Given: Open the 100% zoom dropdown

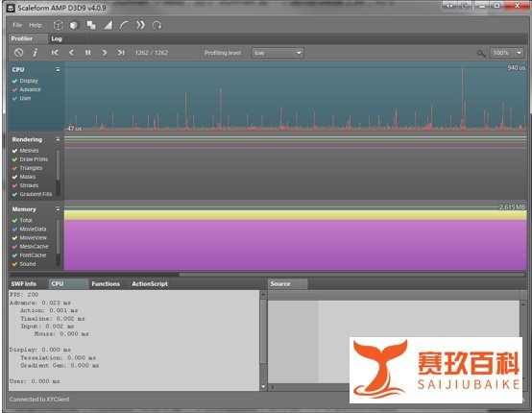Looking at the screenshot, I should click(507, 53).
